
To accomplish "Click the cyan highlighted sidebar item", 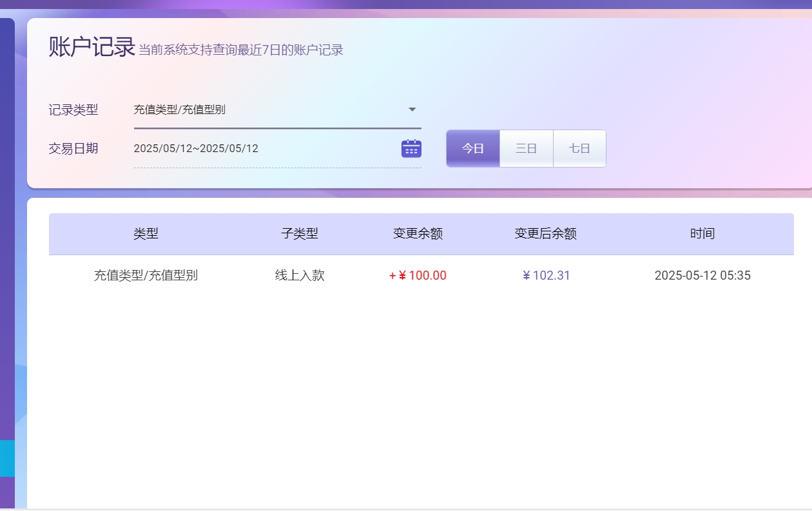I will pos(7,458).
